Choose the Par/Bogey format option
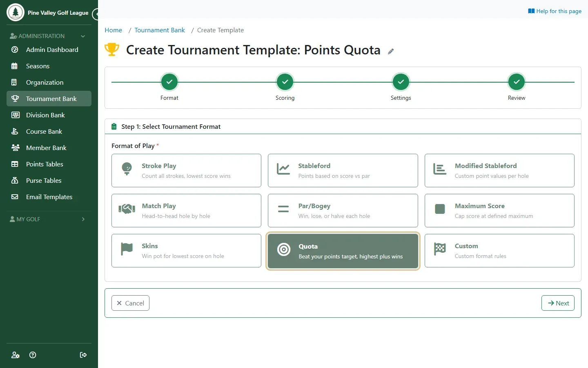Viewport: 588px width, 368px height. pos(343,211)
